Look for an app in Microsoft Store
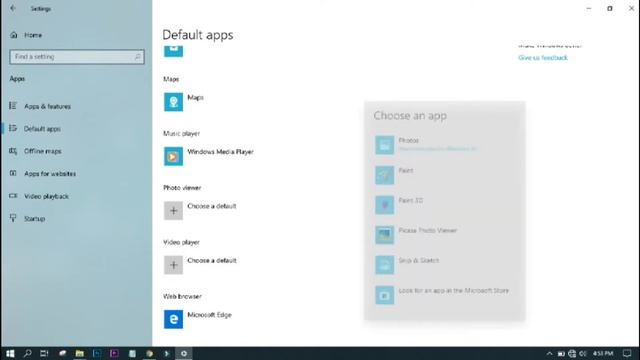This screenshot has height=360, width=640. click(444, 296)
